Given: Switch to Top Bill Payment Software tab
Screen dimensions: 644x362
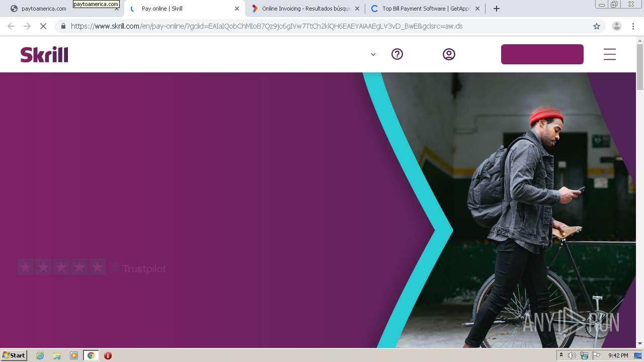Looking at the screenshot, I should (x=426, y=9).
